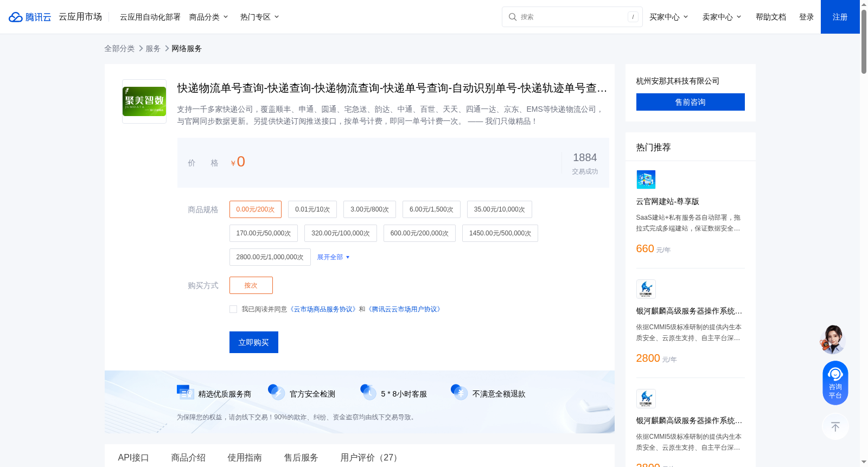Open the 买家中心 dropdown
868x467 pixels.
click(x=669, y=17)
